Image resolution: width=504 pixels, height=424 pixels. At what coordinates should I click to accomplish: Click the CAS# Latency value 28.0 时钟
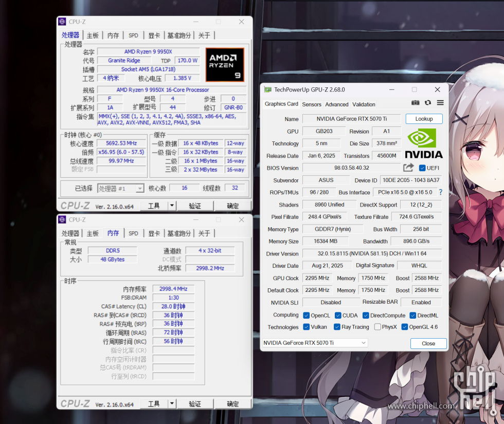click(x=174, y=306)
